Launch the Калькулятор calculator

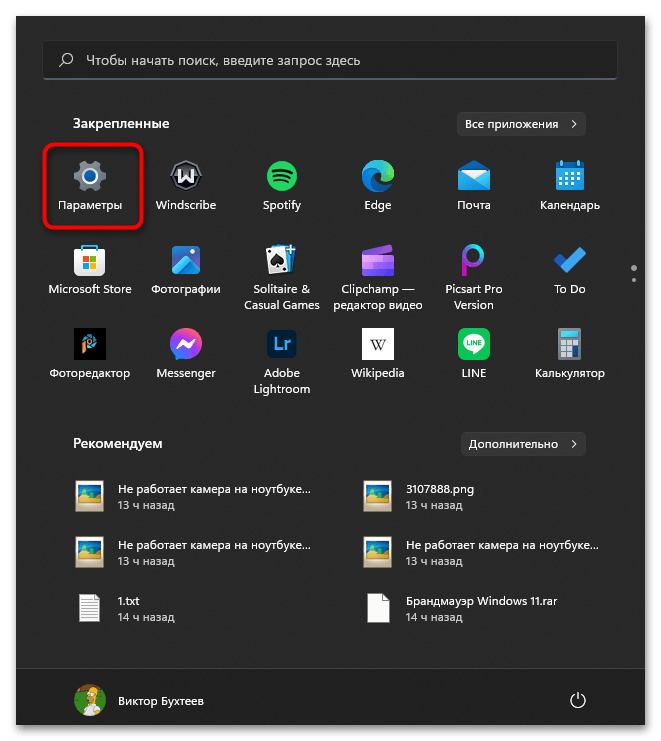coord(569,354)
